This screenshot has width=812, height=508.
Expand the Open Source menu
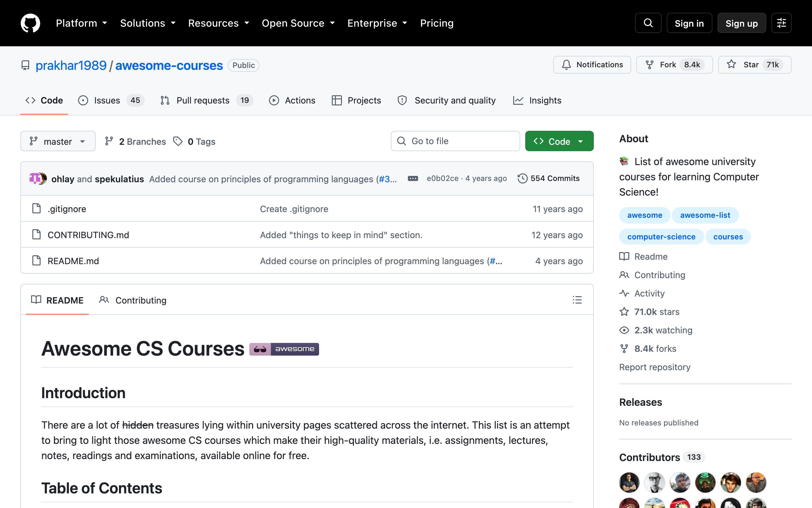coord(298,23)
